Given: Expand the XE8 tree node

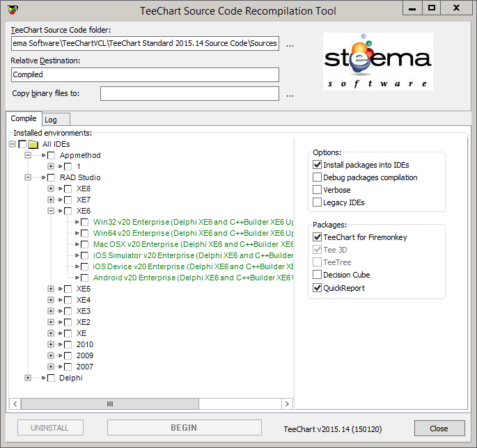Looking at the screenshot, I should [x=51, y=189].
